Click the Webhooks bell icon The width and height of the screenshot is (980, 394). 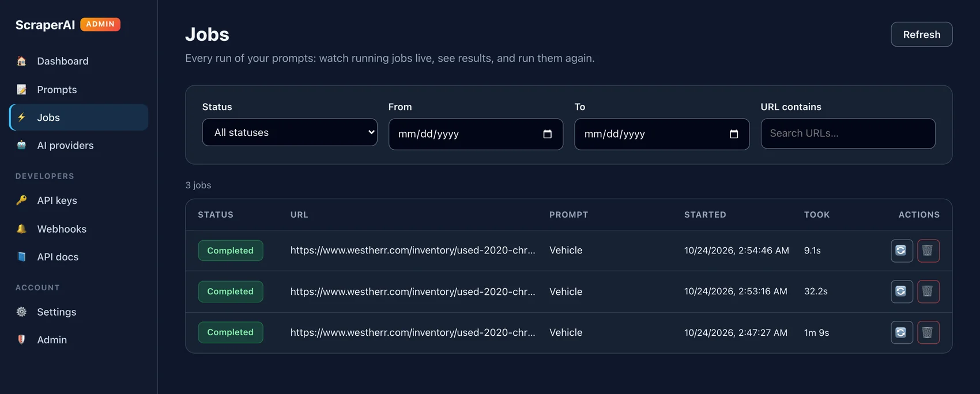click(21, 229)
